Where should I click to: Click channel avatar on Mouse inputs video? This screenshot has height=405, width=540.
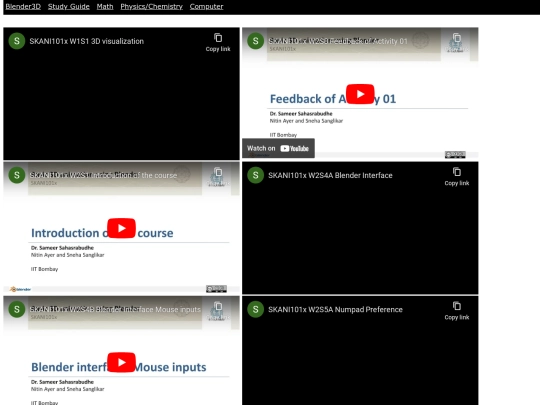17,309
